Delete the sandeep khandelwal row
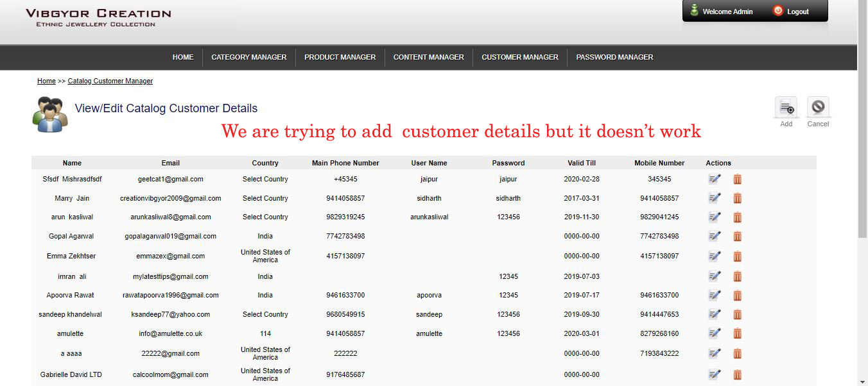The image size is (868, 386). click(x=738, y=314)
